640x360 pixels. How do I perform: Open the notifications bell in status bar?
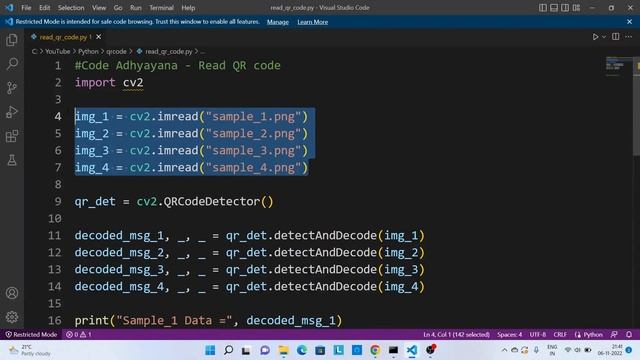[x=629, y=335]
